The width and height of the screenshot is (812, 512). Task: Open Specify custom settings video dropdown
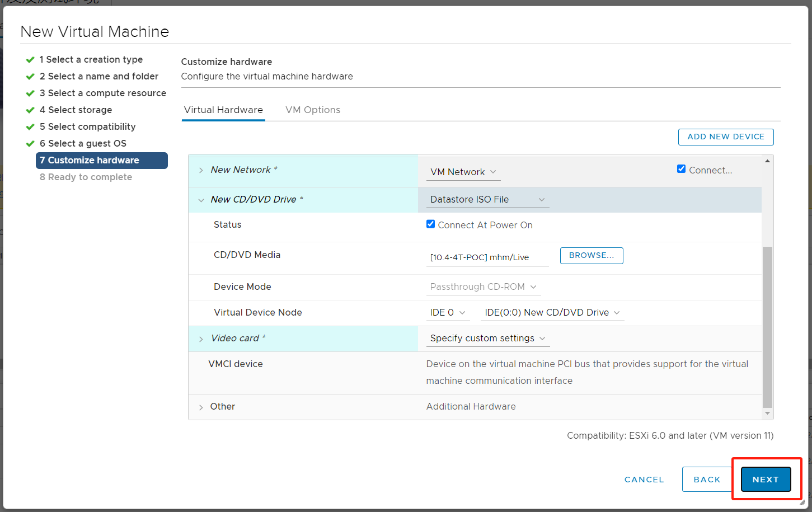point(487,339)
